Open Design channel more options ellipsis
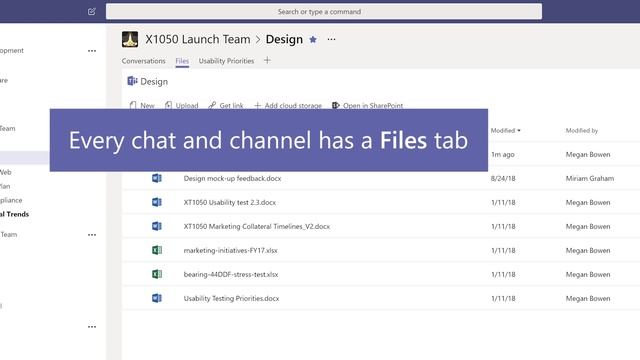The height and width of the screenshot is (360, 640). [x=331, y=39]
